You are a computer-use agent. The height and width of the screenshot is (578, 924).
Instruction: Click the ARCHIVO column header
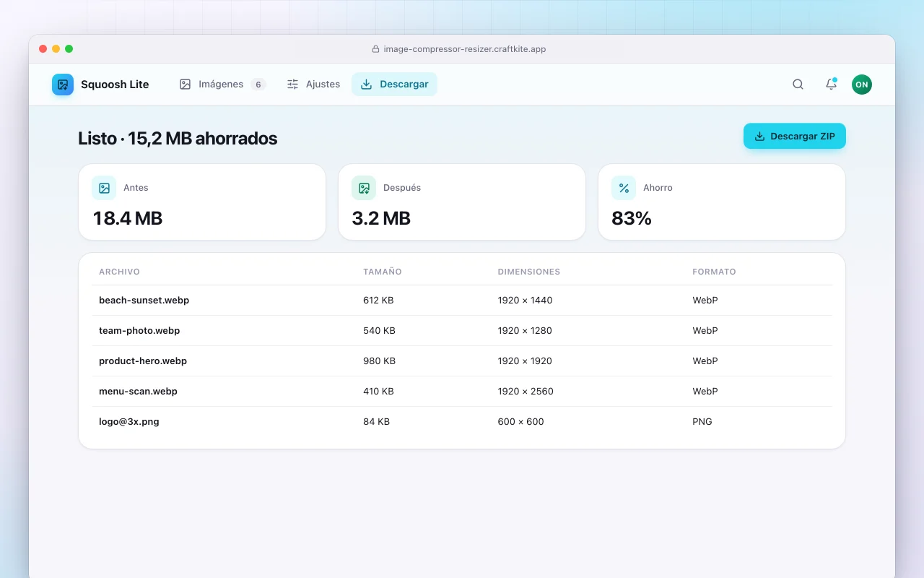click(x=119, y=272)
